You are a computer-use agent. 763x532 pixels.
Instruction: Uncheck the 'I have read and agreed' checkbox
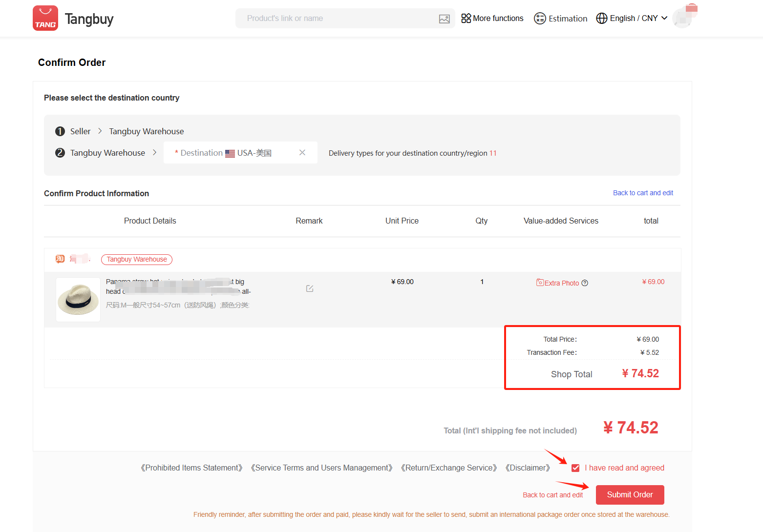(575, 468)
